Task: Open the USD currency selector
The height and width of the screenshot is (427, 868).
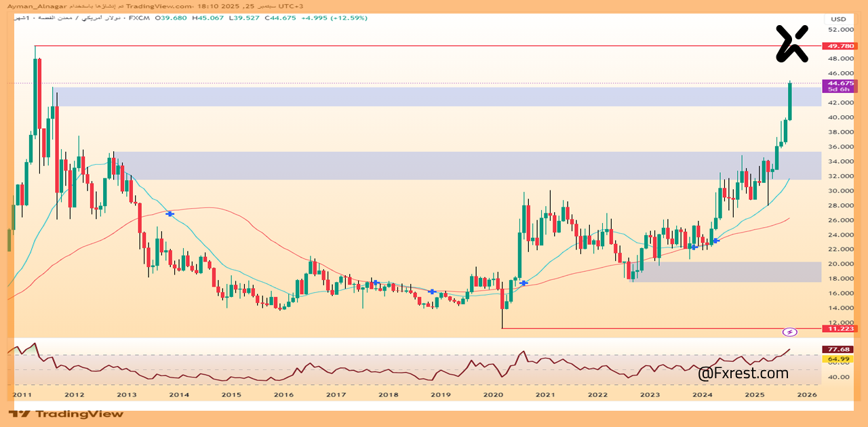Action: 838,19
